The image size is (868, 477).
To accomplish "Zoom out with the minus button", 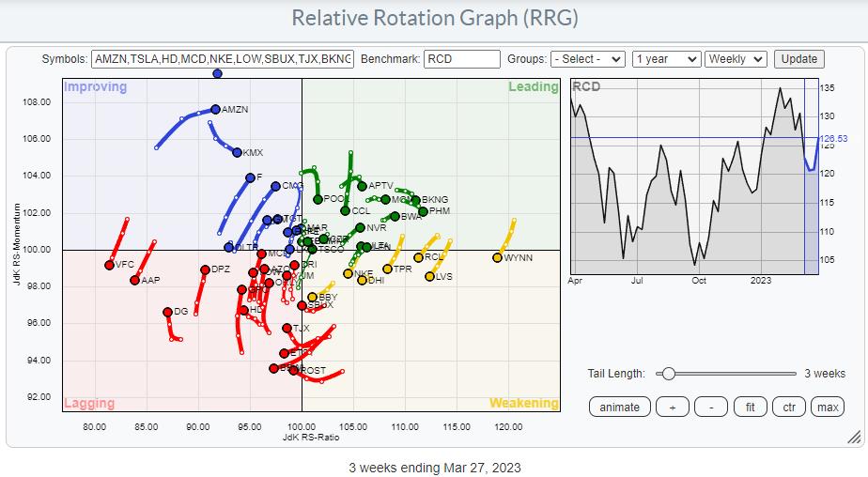I will pos(711,407).
